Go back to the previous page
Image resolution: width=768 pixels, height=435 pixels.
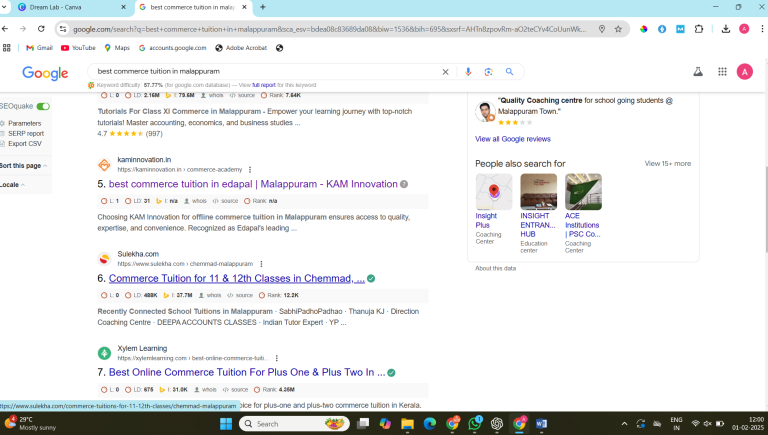[x=5, y=29]
